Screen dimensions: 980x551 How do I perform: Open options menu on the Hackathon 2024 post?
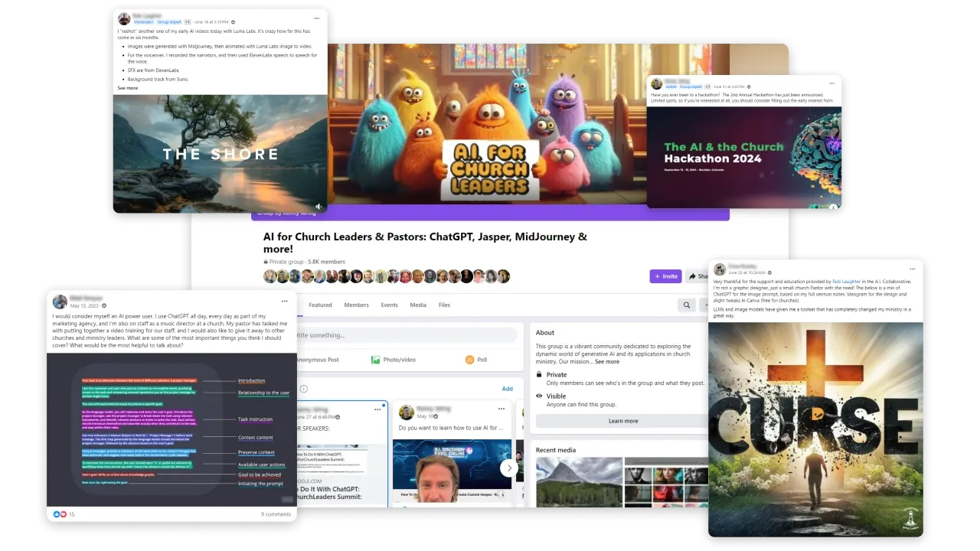click(x=831, y=84)
